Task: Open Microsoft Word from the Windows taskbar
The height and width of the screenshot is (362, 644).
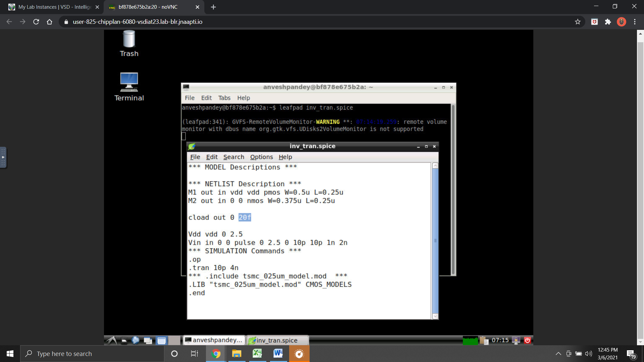Action: pos(278,354)
